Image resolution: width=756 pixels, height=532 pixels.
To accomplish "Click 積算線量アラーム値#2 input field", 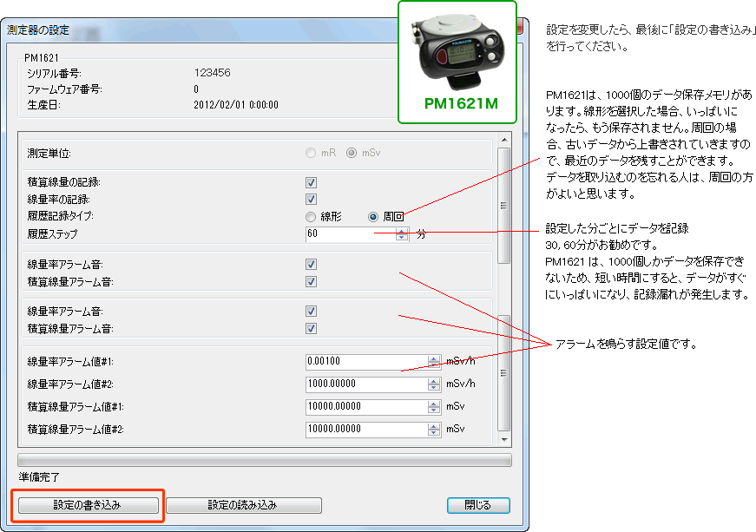I will coord(366,430).
